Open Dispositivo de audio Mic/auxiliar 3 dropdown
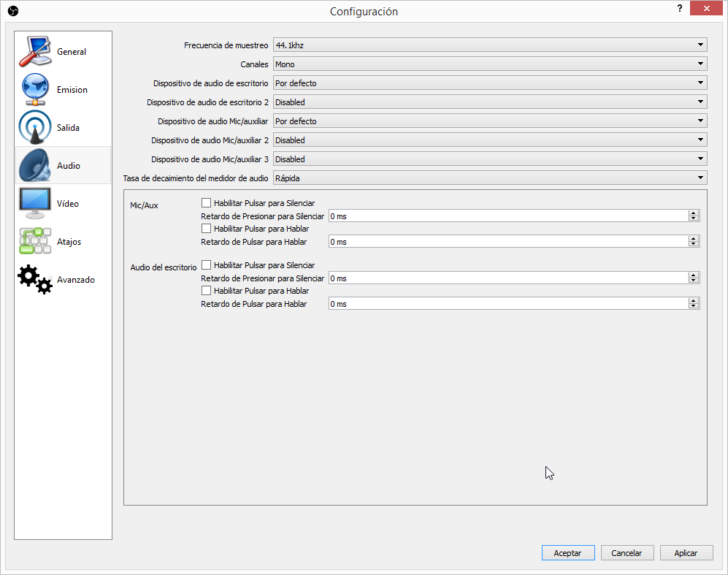The height and width of the screenshot is (575, 728). 490,159
